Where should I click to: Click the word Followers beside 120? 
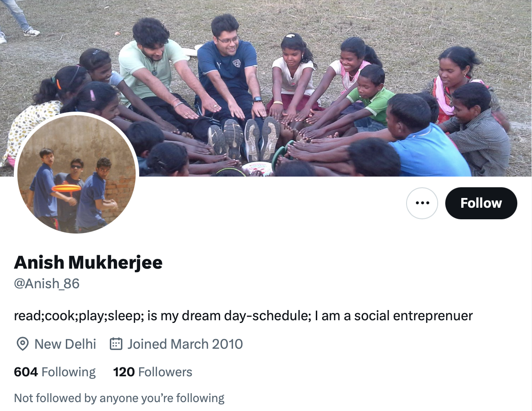pyautogui.click(x=165, y=372)
